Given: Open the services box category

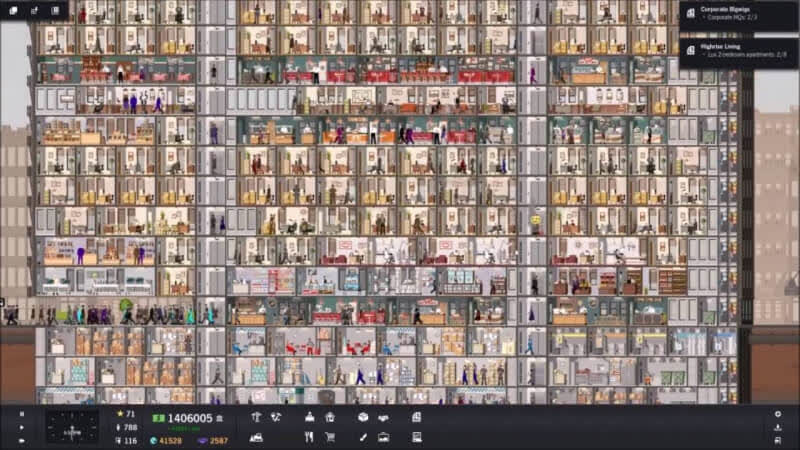Looking at the screenshot, I should pos(363,417).
